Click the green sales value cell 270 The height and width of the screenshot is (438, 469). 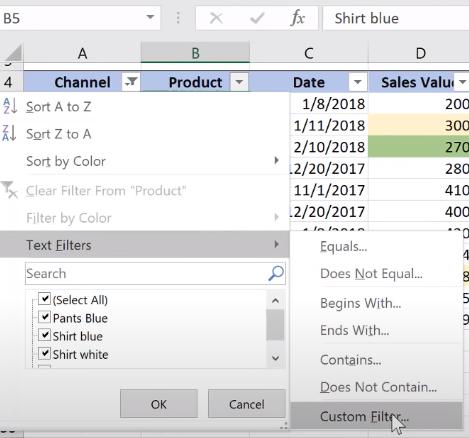click(x=419, y=147)
